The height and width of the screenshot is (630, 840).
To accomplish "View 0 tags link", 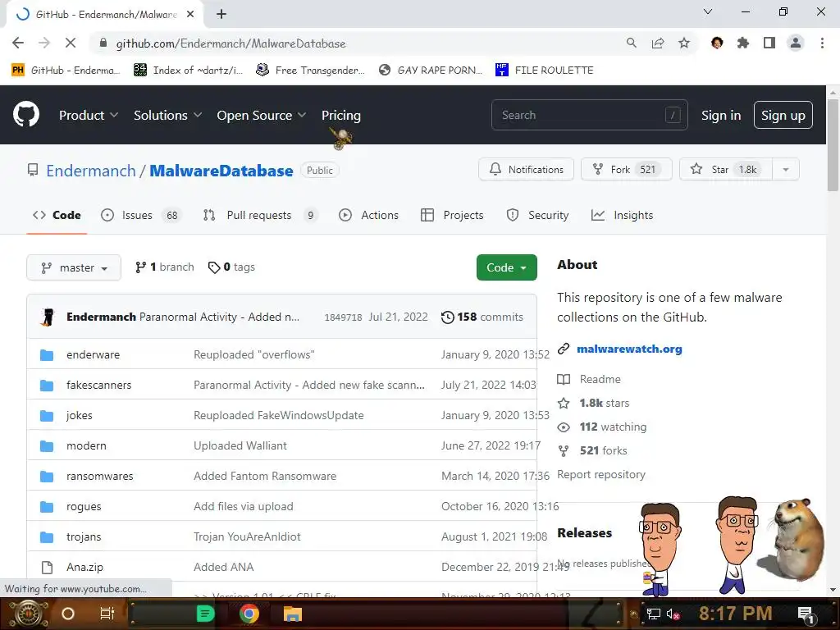I will click(231, 267).
